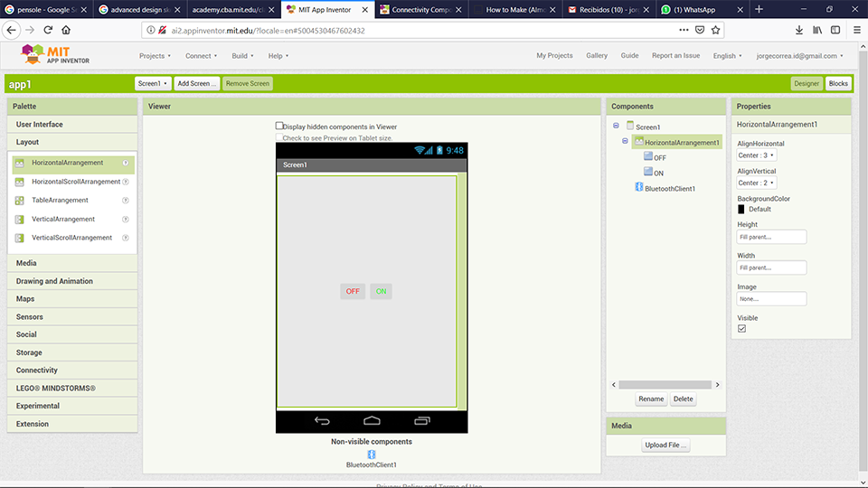Image resolution: width=868 pixels, height=488 pixels.
Task: Open help for VerticalArrangement
Action: click(126, 219)
